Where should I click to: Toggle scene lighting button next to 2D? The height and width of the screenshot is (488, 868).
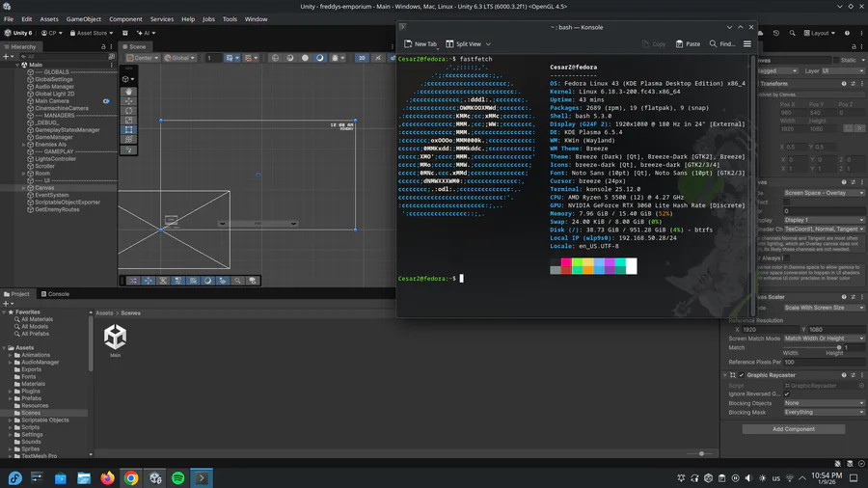point(378,58)
